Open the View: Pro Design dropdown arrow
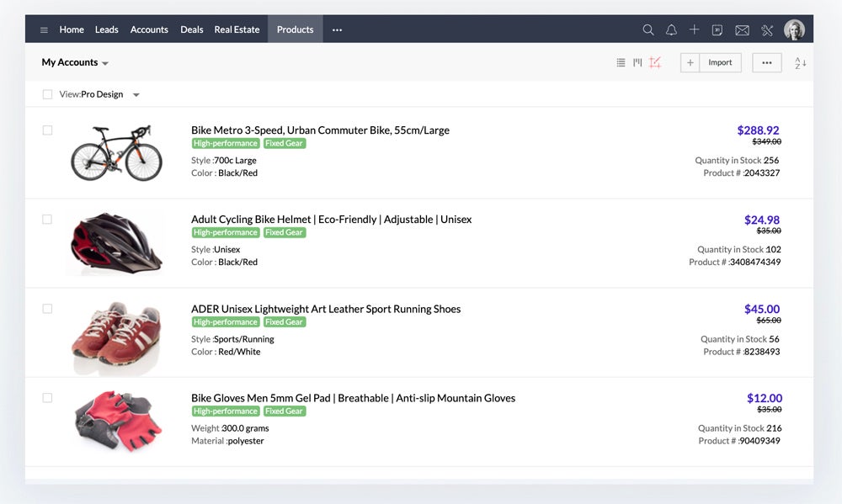Image resolution: width=842 pixels, height=504 pixels. tap(136, 95)
